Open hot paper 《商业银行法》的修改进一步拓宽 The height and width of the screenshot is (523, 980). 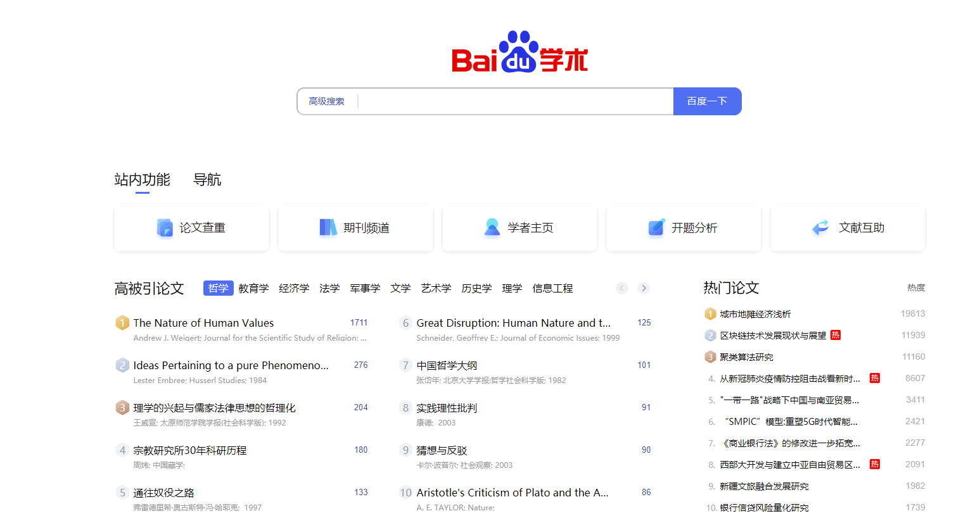(790, 443)
